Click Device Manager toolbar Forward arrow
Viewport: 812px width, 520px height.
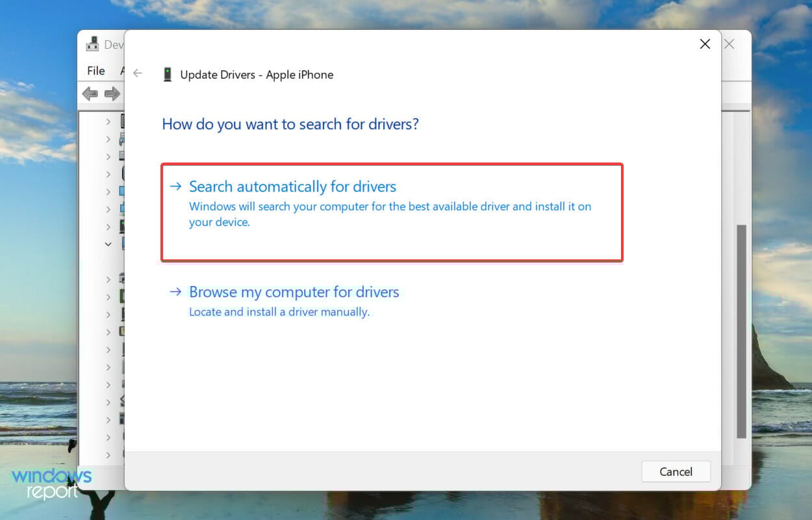(112, 94)
